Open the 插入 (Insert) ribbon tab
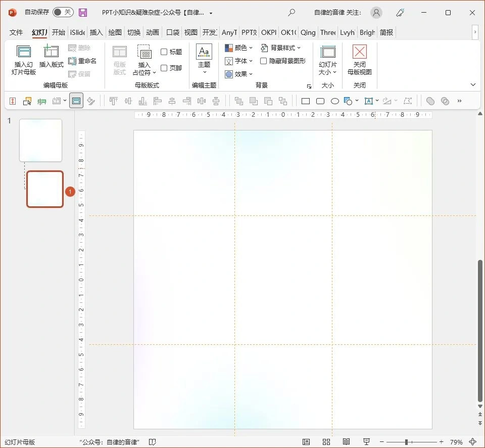The image size is (485, 448). (x=96, y=32)
